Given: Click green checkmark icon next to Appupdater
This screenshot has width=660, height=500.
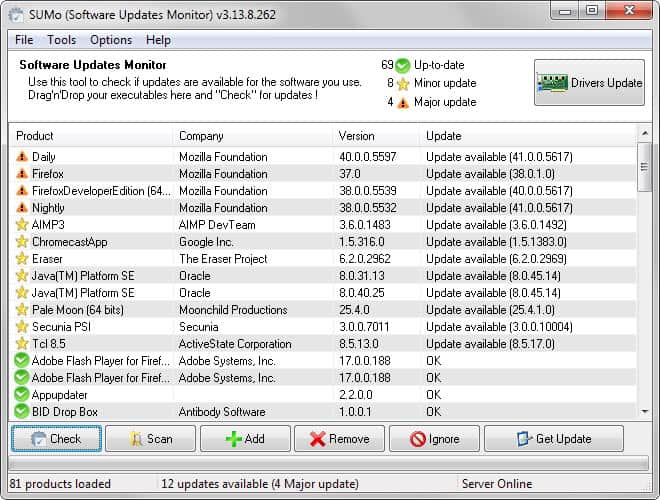Looking at the screenshot, I should [21, 395].
